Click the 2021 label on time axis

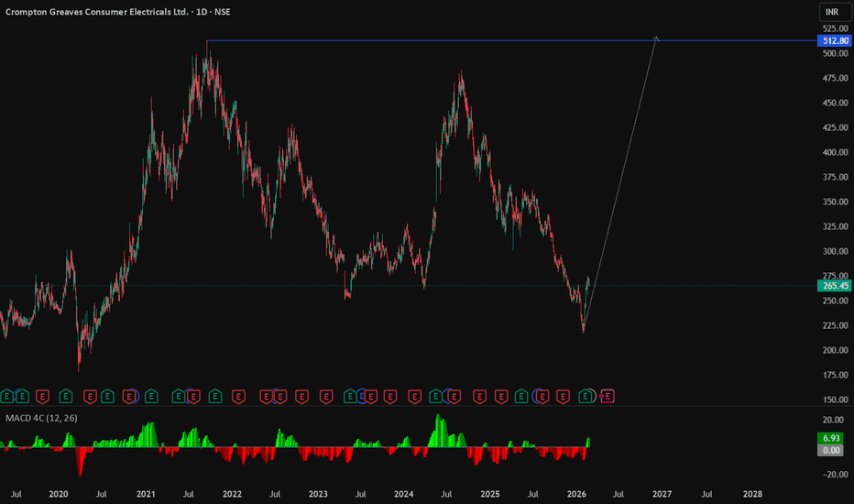(x=146, y=494)
